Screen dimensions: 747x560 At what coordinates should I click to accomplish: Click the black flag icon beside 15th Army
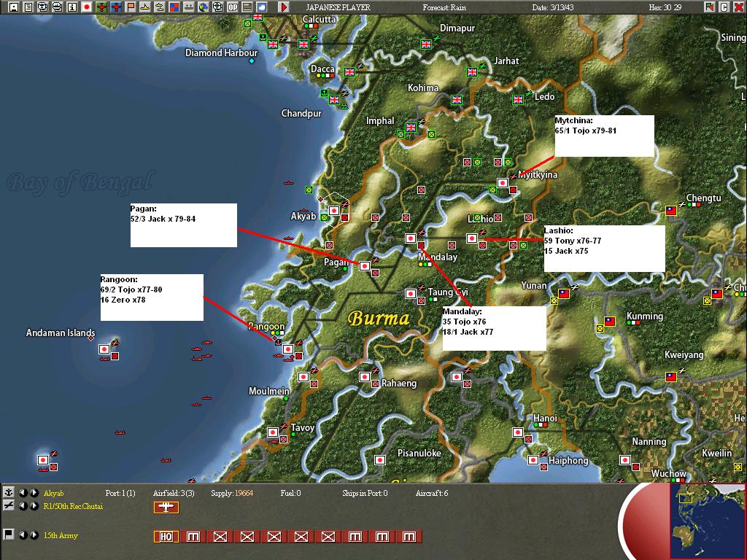click(x=9, y=534)
